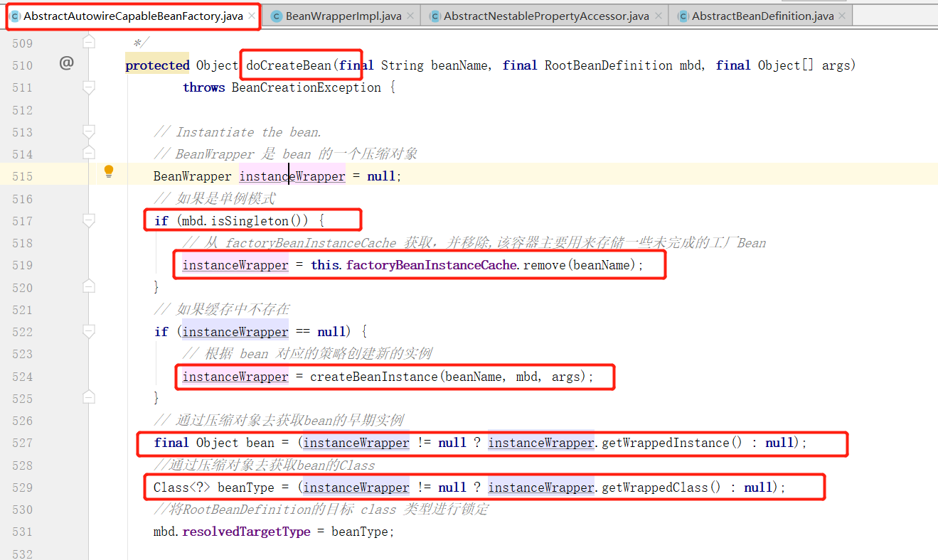
Task: Collapse the comment fold marker at line 509
Action: pos(88,43)
